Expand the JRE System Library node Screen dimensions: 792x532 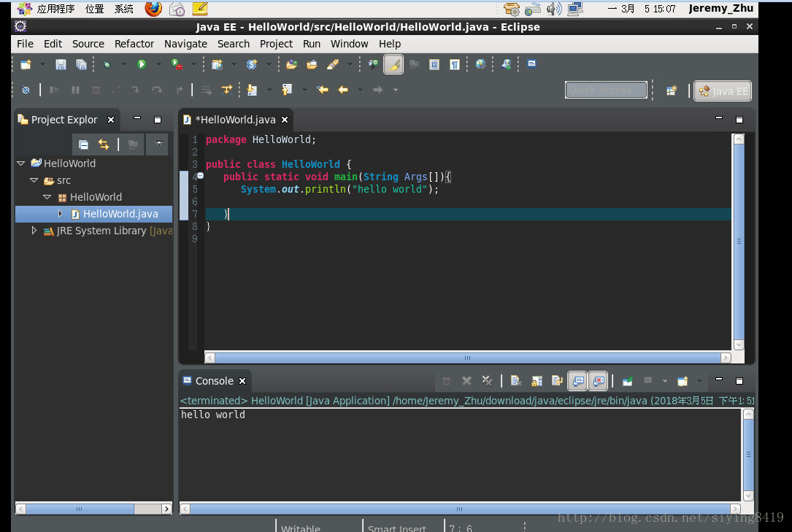(34, 230)
